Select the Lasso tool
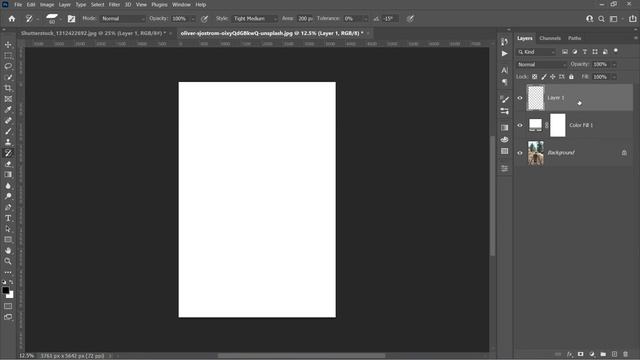This screenshot has height=360, width=640. (8, 66)
